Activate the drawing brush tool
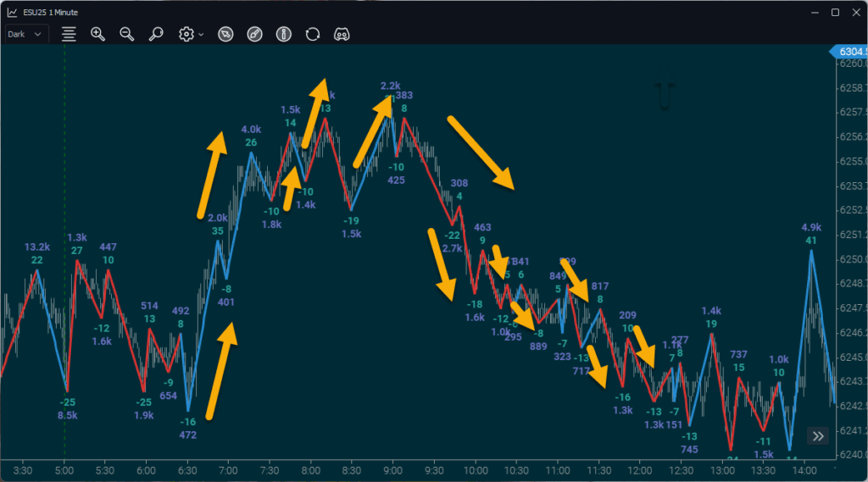This screenshot has width=868, height=482. click(x=254, y=35)
